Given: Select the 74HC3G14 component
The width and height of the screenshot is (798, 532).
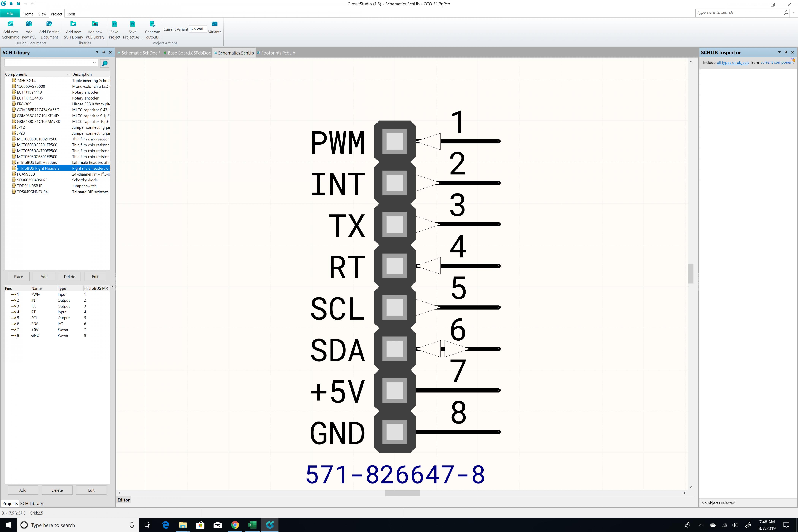Looking at the screenshot, I should pyautogui.click(x=57, y=80).
